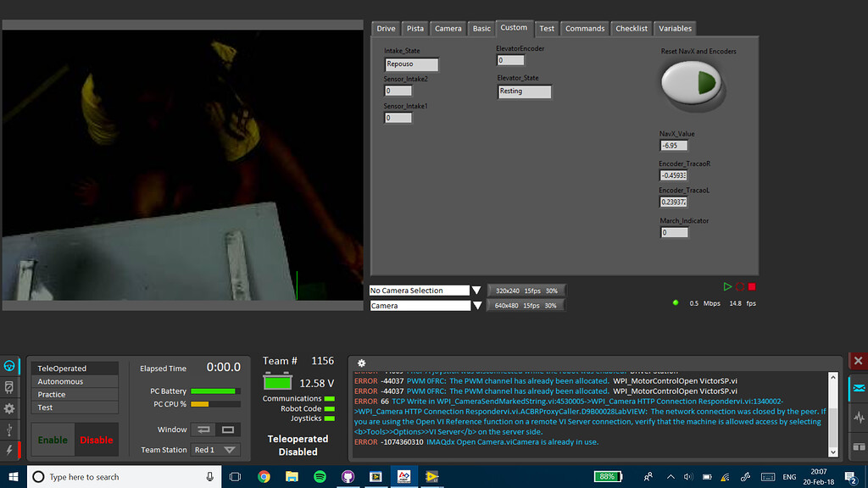Open the USB joystick setup icon
Screen dimensions: 868x488
(10, 427)
